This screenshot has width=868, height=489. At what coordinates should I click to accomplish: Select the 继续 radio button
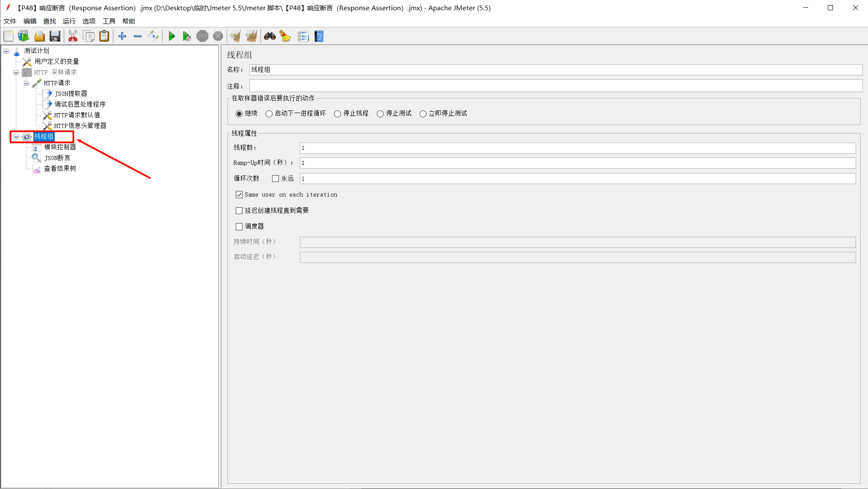click(239, 113)
